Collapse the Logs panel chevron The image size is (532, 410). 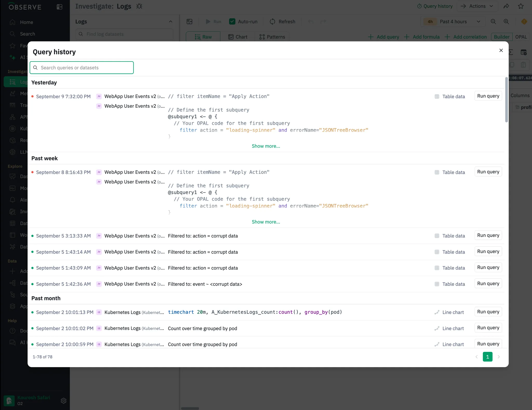[x=170, y=22]
